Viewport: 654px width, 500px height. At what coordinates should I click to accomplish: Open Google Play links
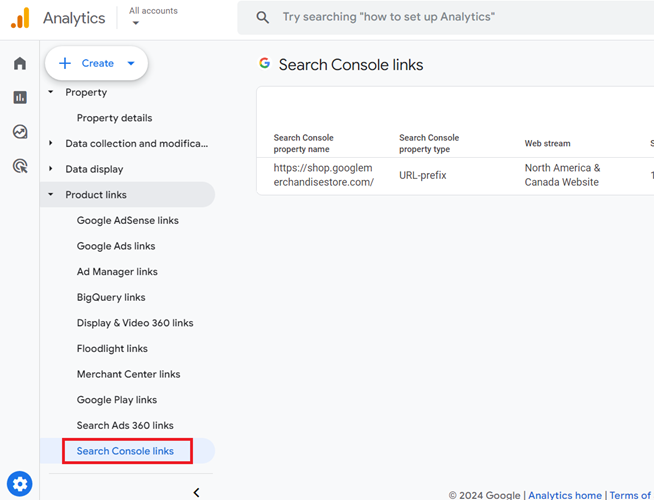click(x=117, y=400)
